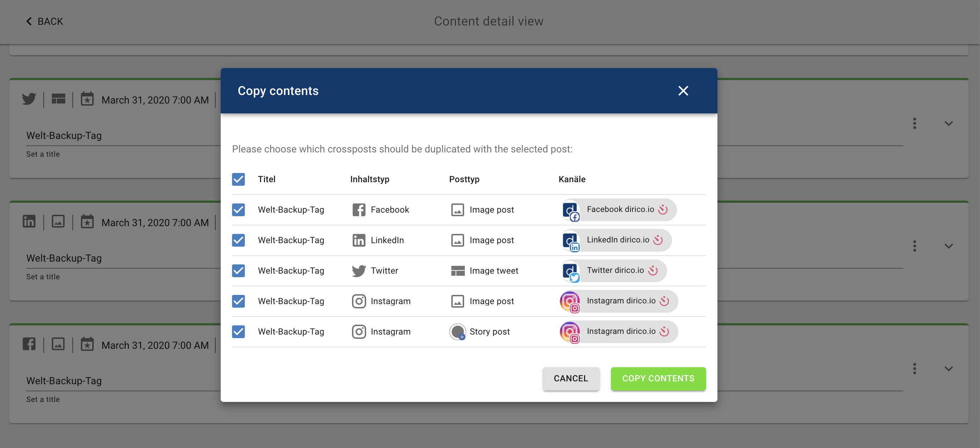Screen dimensions: 980x448
Task: Click the CANCEL button
Action: click(x=571, y=379)
